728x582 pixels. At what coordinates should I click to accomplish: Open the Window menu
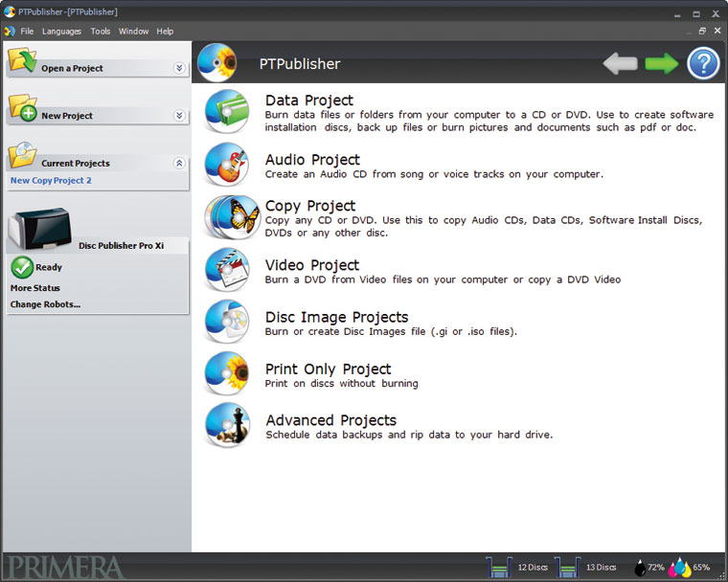click(x=133, y=31)
